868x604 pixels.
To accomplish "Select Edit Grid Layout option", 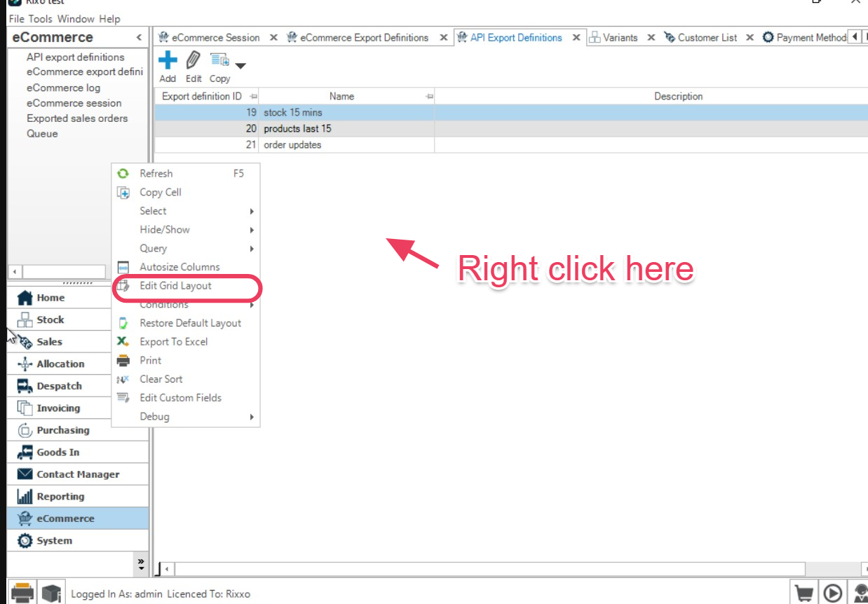I will coord(186,286).
